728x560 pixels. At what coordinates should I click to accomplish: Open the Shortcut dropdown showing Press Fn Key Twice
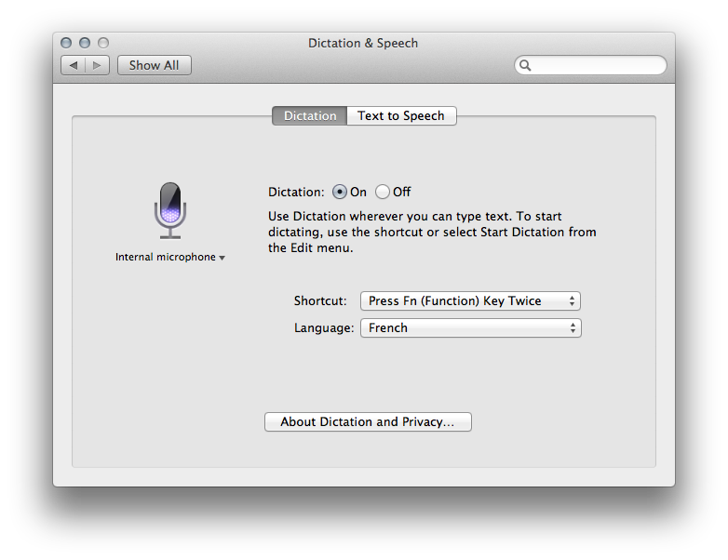tap(470, 301)
